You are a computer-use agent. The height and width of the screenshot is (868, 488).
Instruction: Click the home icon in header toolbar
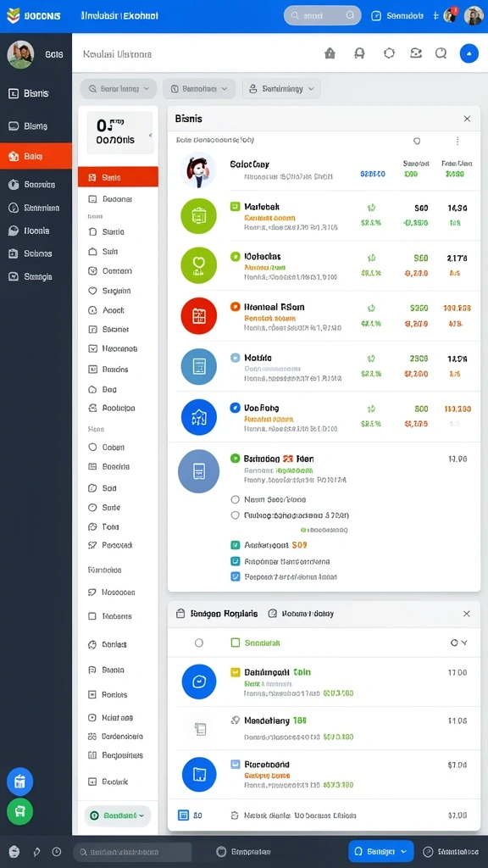(x=330, y=53)
